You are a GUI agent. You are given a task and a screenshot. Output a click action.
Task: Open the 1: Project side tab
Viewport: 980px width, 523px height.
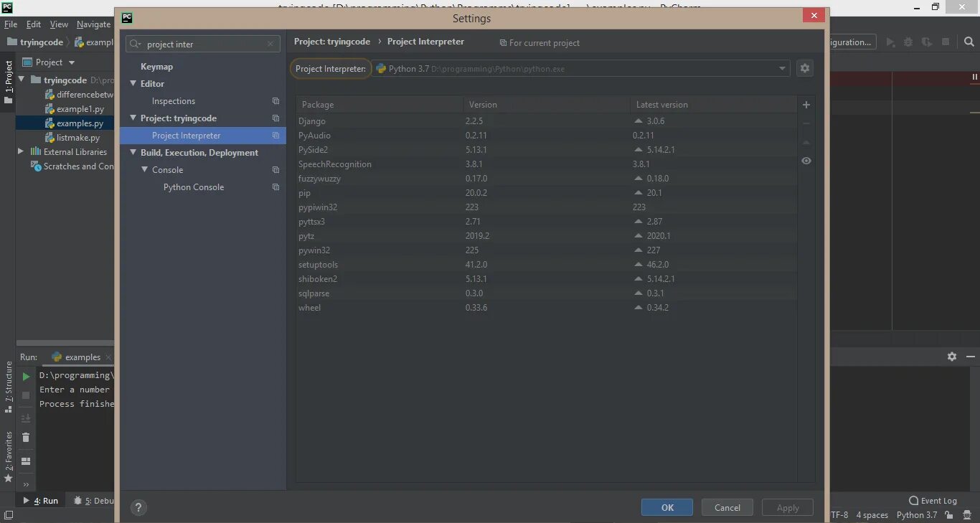point(9,82)
